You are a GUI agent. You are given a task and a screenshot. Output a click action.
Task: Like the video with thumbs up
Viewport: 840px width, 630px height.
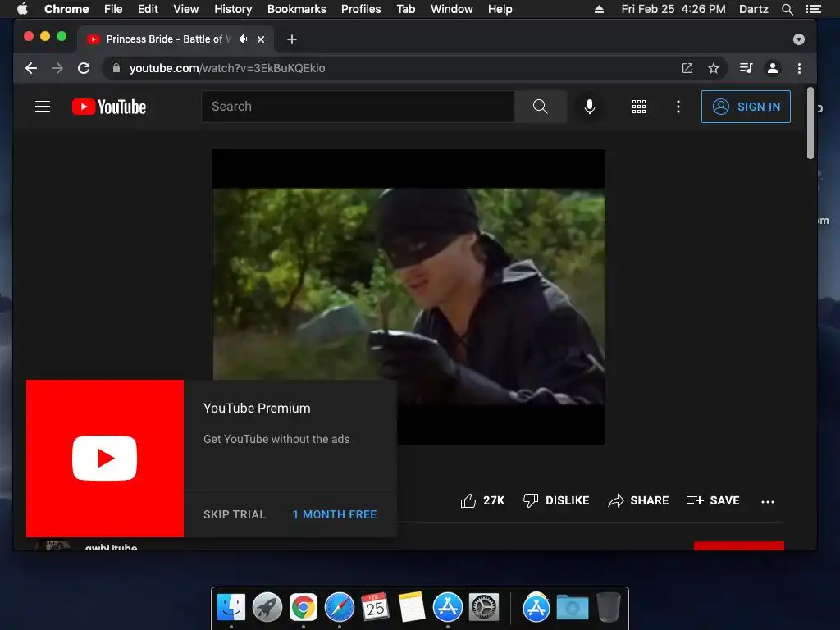pos(468,500)
